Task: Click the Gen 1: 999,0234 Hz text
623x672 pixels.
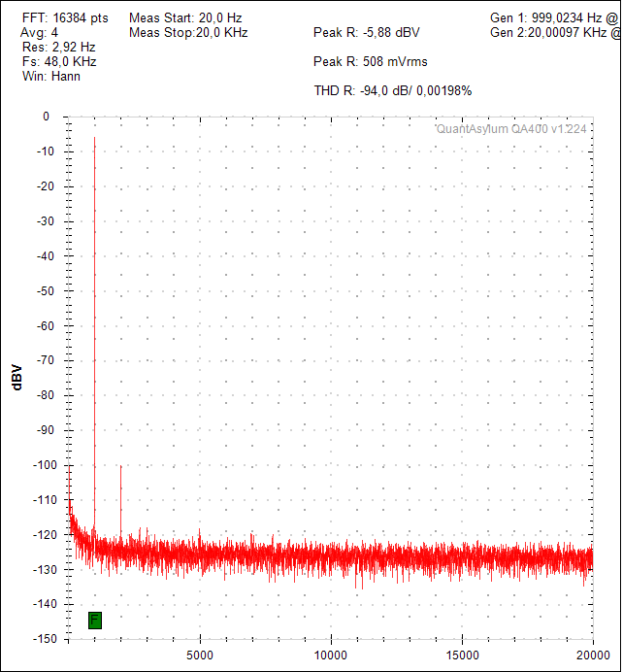Action: [x=546, y=18]
